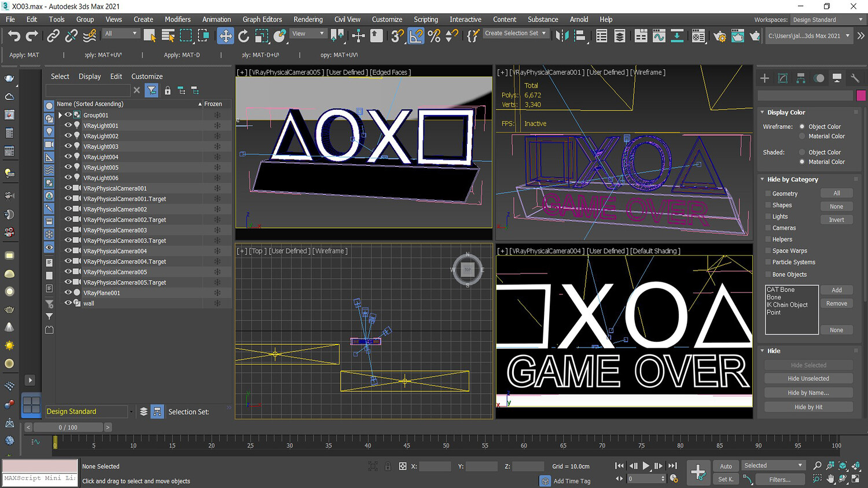Screen dimensions: 868x488
Task: Click the Hide by Name button
Action: click(808, 393)
